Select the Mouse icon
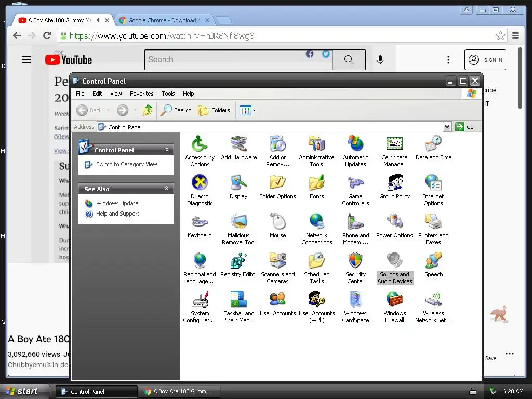532x399 pixels. coord(277,226)
